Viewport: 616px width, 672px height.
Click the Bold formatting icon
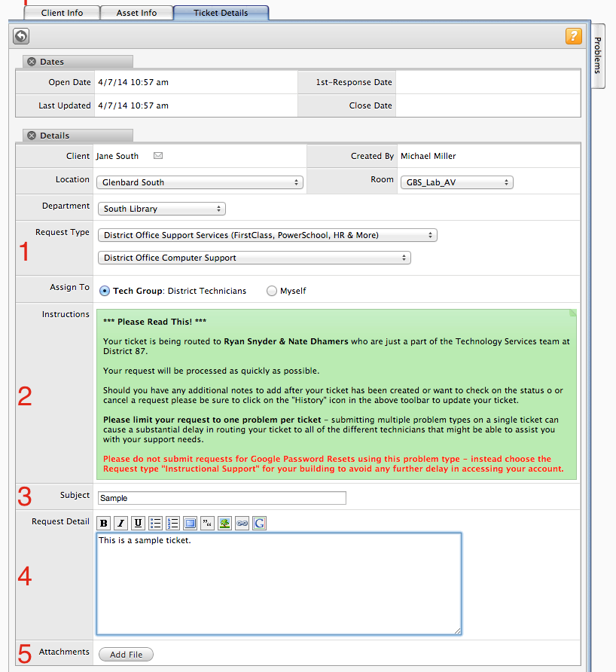(x=104, y=523)
